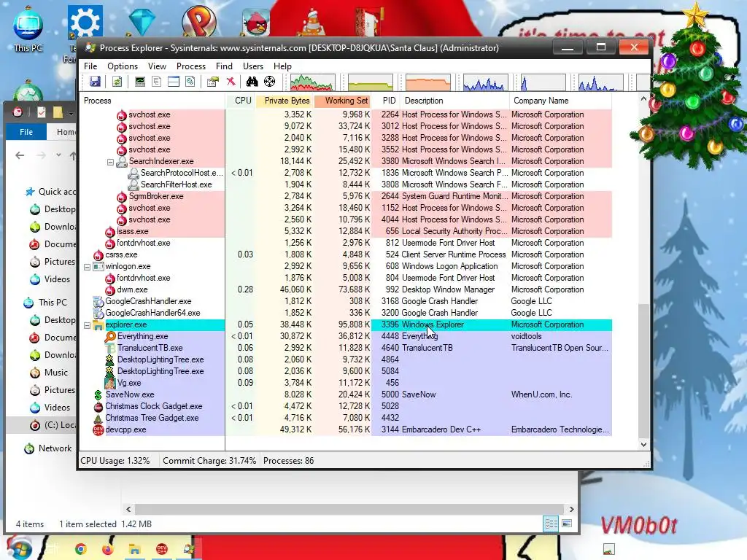
Task: Switch to large icons view in File Explorer
Action: click(x=567, y=524)
